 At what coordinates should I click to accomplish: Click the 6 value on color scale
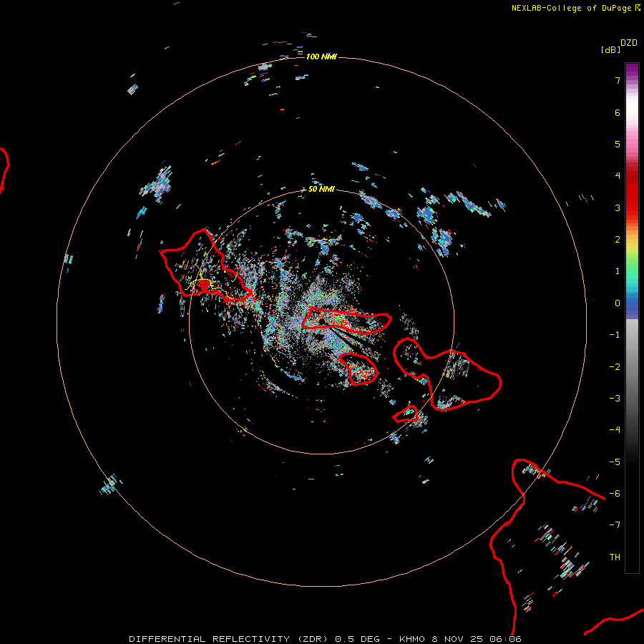(618, 112)
